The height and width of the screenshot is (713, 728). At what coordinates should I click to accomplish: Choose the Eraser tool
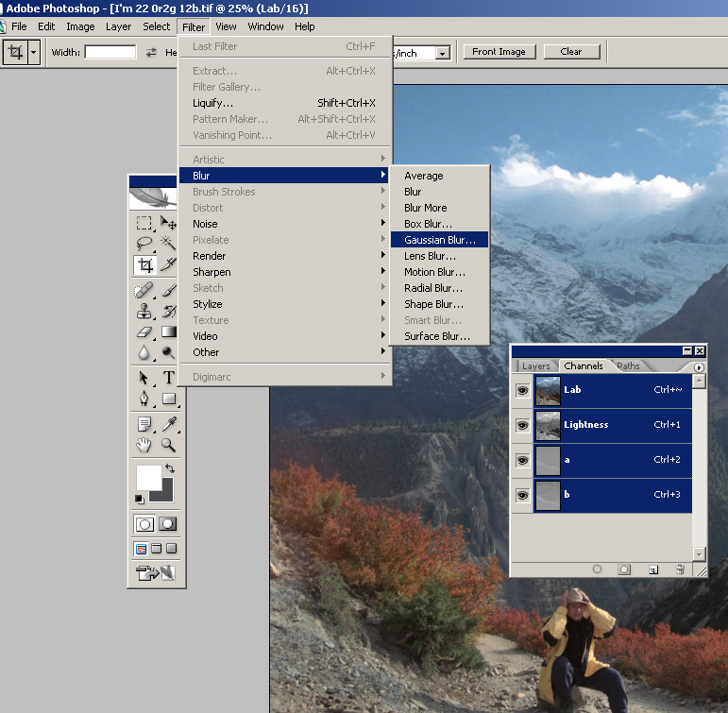(144, 331)
